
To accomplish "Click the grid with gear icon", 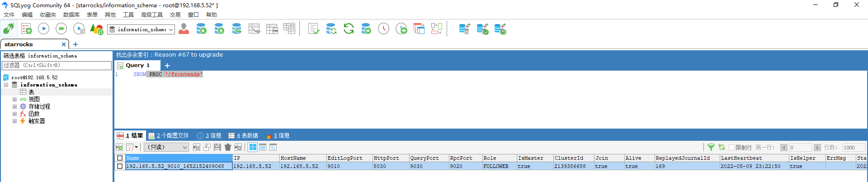I will tap(289, 29).
